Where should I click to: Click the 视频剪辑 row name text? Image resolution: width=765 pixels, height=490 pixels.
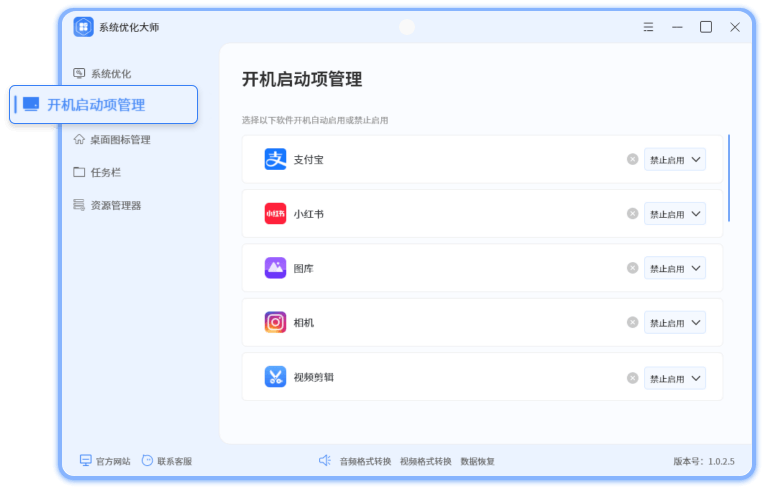click(x=314, y=377)
